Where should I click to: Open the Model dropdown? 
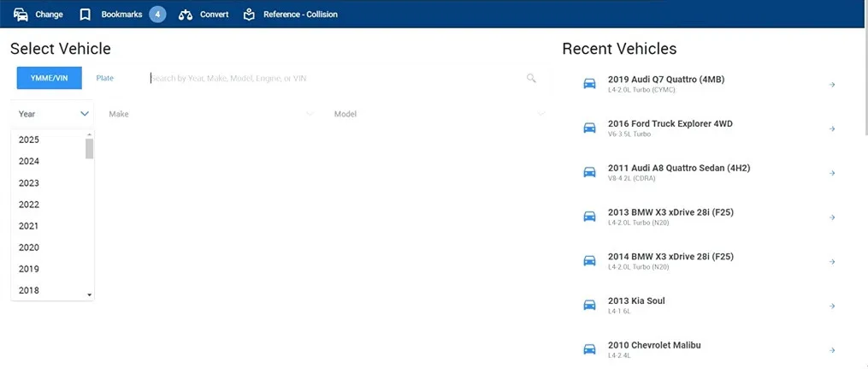[440, 114]
